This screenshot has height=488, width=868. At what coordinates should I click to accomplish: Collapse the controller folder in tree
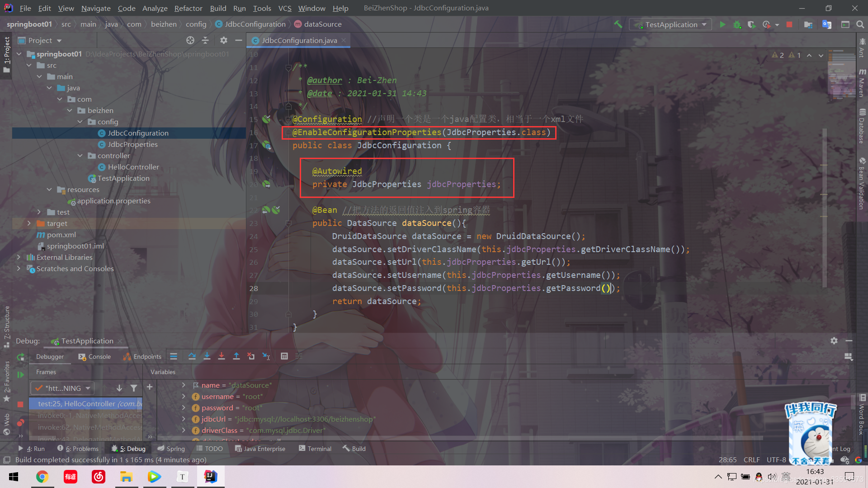tap(80, 156)
